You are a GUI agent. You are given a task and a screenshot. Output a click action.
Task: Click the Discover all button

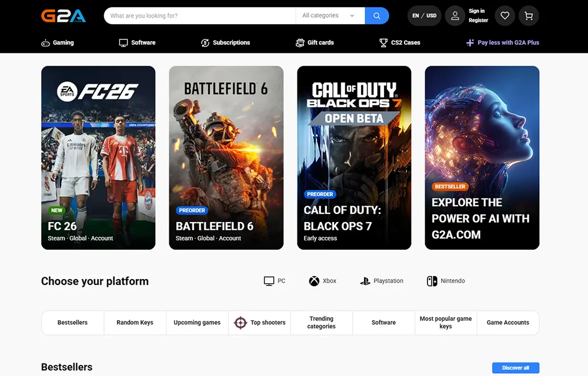pyautogui.click(x=515, y=367)
